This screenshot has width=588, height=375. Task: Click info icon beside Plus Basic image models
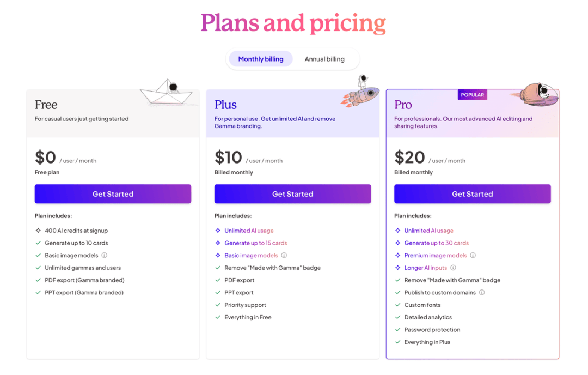(284, 255)
